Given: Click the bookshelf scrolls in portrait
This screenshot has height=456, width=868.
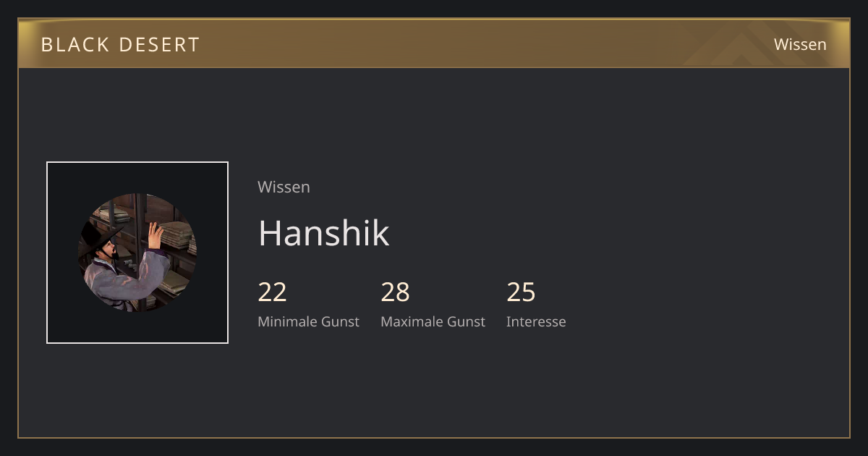Looking at the screenshot, I should click(175, 235).
